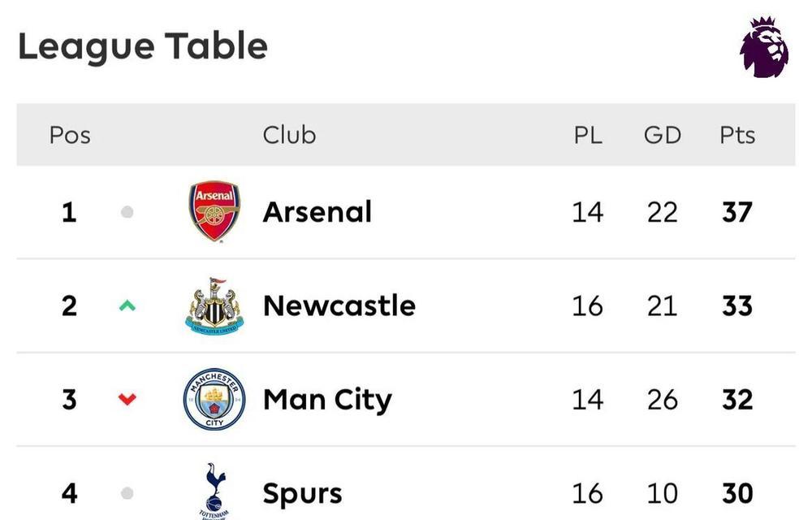Click the Tottenham cockerel crest

[214, 491]
